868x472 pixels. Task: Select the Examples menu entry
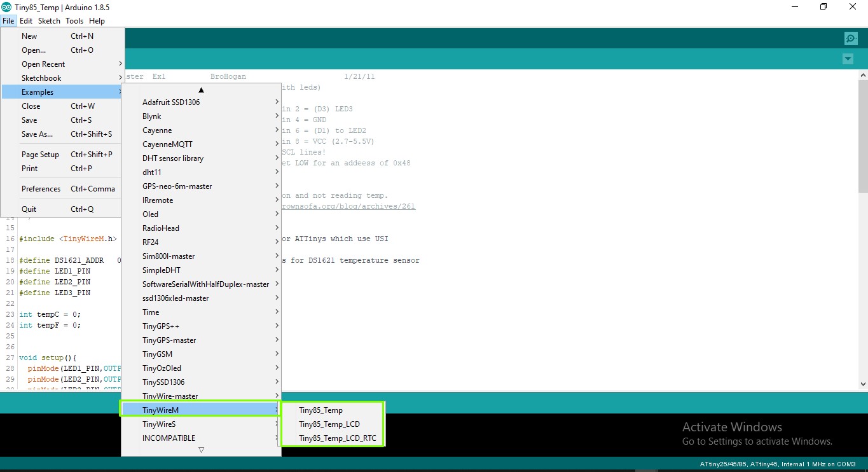[x=62, y=92]
